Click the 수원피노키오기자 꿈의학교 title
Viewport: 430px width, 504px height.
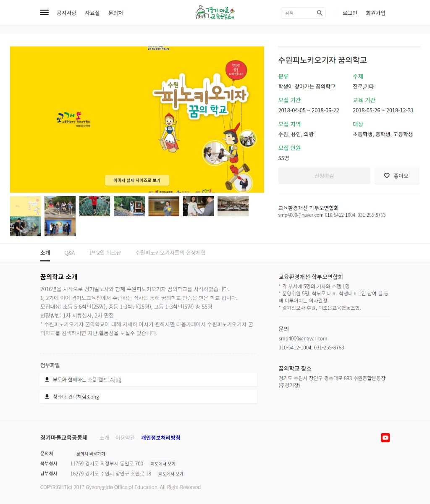[x=322, y=60]
